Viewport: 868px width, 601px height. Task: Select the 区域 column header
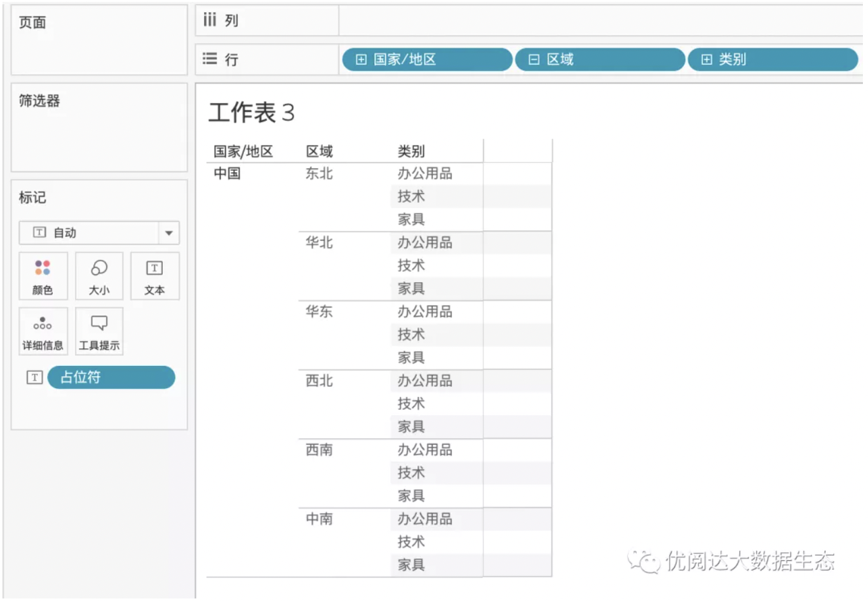coord(319,151)
